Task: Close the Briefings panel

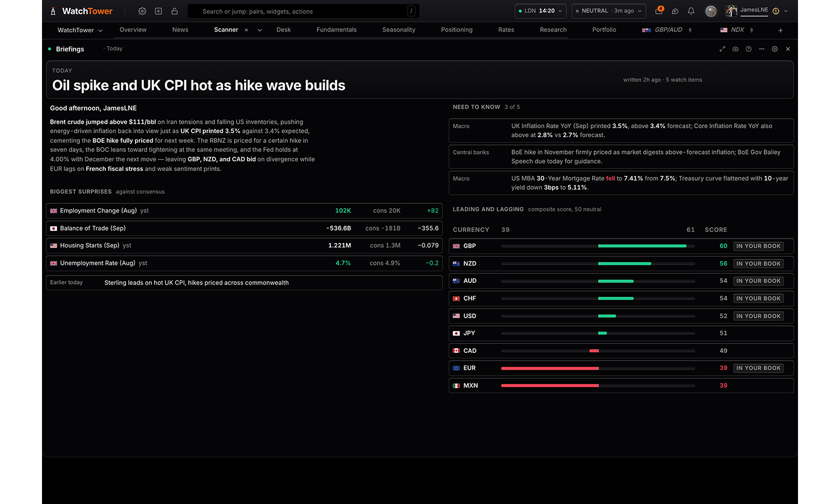Action: coord(788,49)
